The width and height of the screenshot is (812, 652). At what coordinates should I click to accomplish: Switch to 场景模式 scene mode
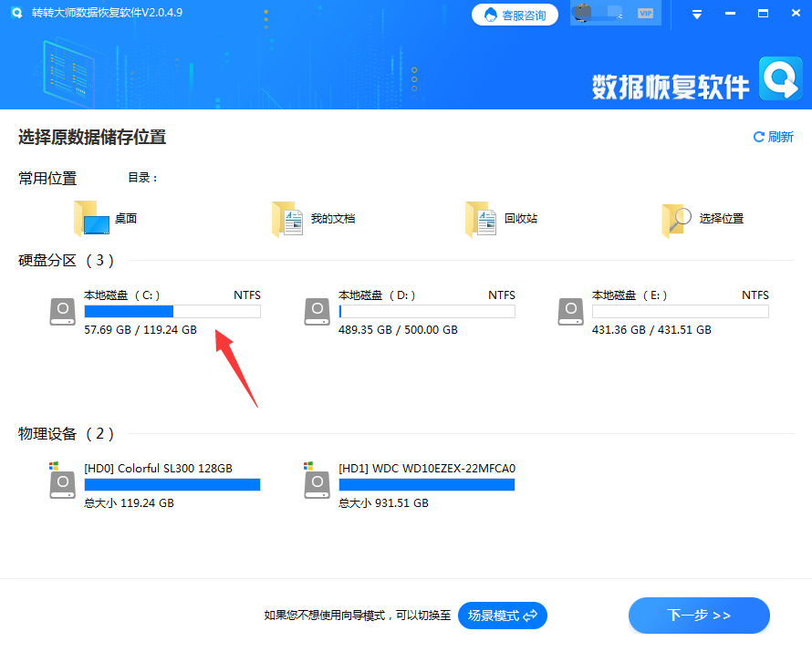502,616
